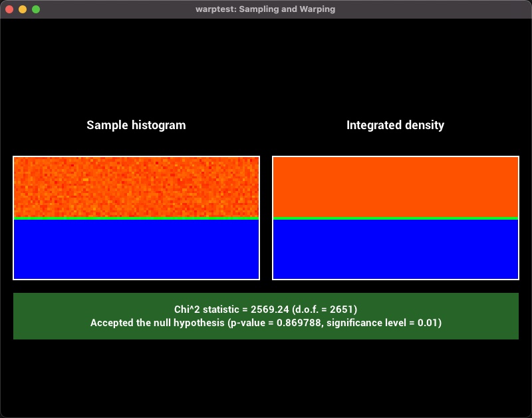Close the warptest window

click(9, 9)
